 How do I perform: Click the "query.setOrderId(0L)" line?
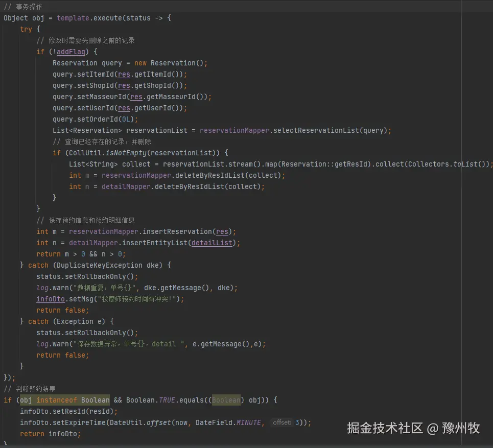[x=95, y=120]
